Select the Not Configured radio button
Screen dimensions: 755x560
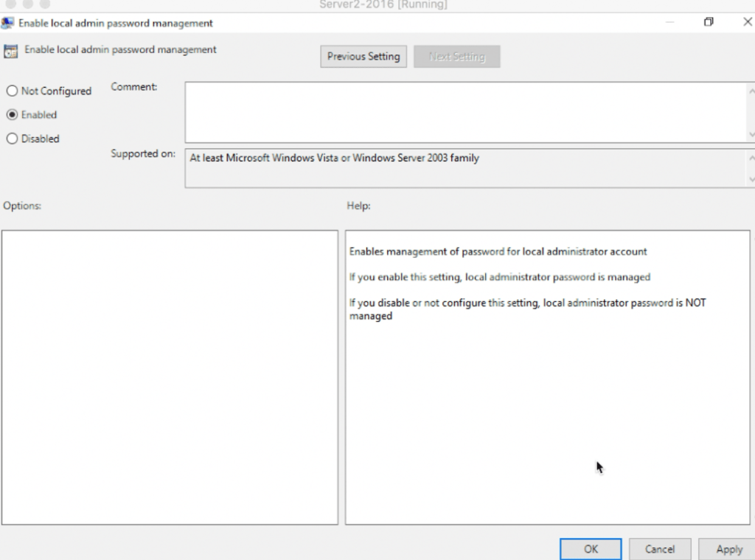point(11,91)
